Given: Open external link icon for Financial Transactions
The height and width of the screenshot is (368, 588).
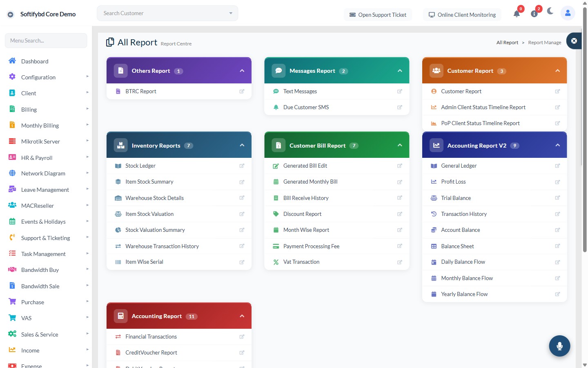Looking at the screenshot, I should point(242,337).
